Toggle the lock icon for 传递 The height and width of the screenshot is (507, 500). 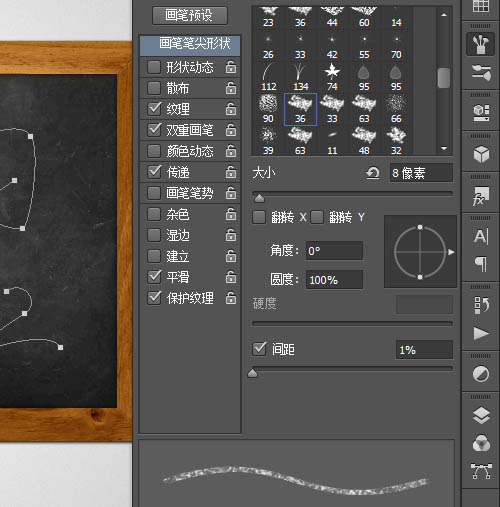click(231, 172)
